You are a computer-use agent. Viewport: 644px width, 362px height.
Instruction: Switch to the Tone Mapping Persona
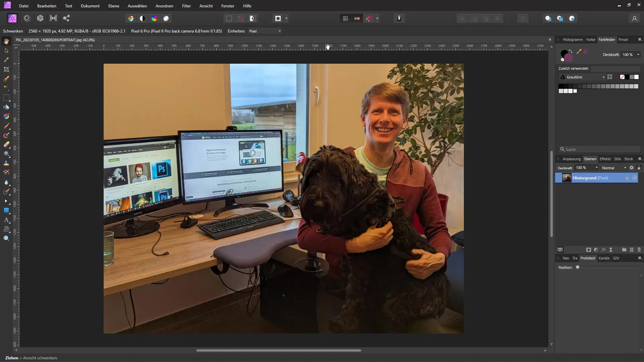click(x=53, y=18)
